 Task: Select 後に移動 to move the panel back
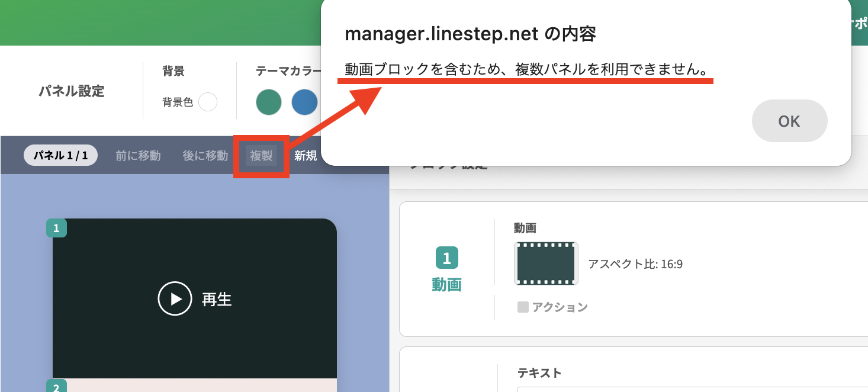[205, 156]
